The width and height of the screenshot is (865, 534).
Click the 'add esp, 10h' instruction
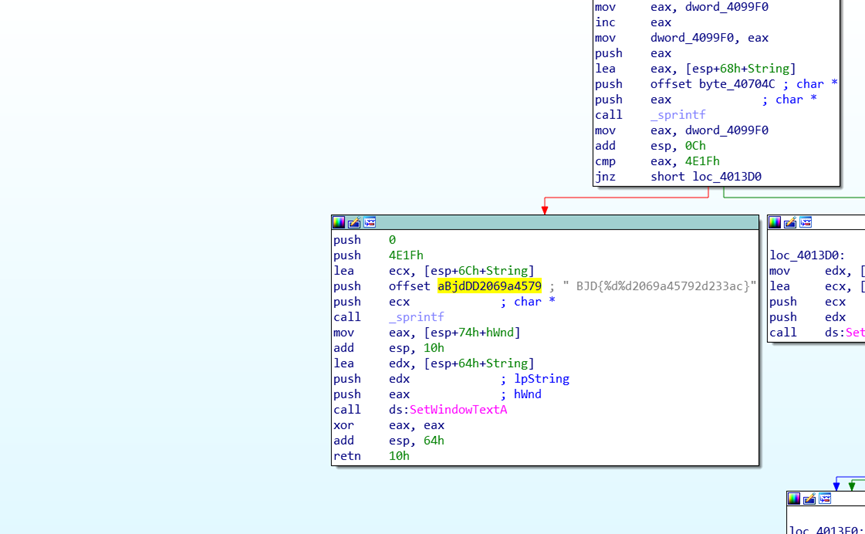point(388,348)
